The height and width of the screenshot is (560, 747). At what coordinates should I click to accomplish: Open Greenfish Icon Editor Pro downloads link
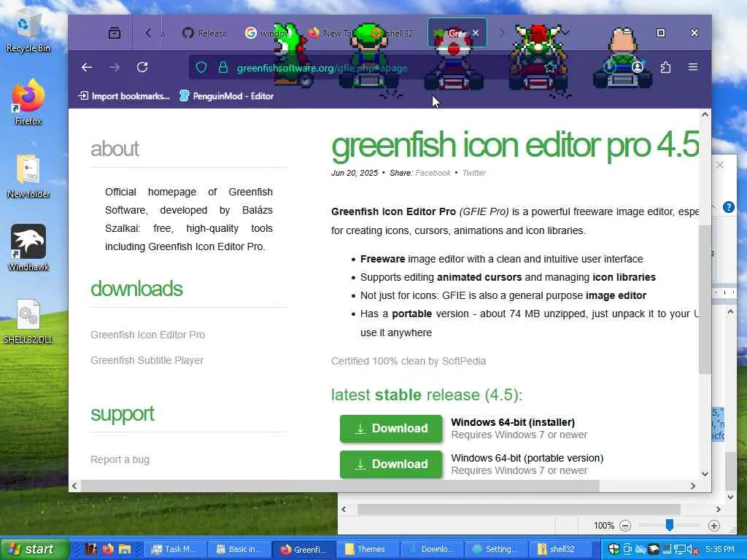[147, 335]
